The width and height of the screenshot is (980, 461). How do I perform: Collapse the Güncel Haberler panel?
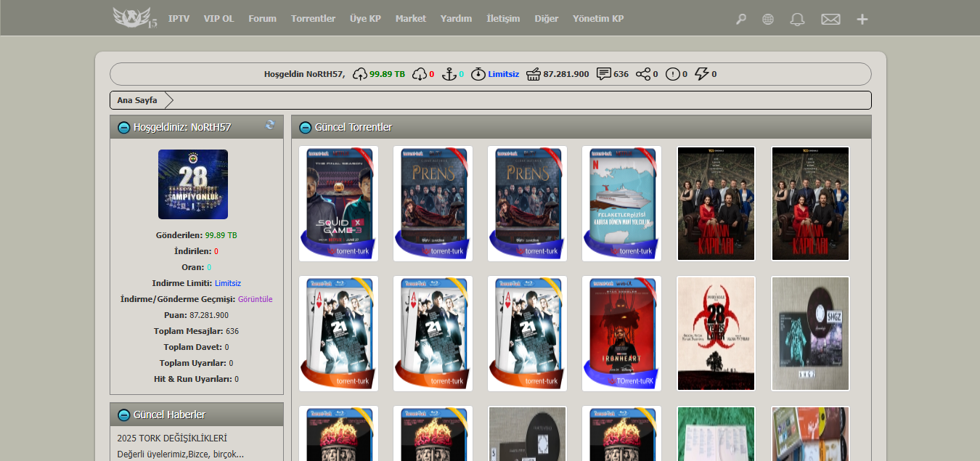(x=124, y=415)
